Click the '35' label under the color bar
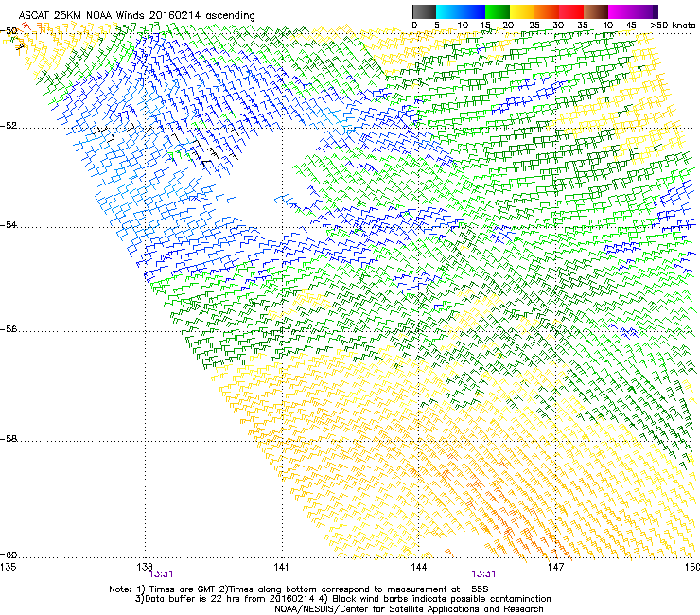700x615 pixels. coord(583,26)
